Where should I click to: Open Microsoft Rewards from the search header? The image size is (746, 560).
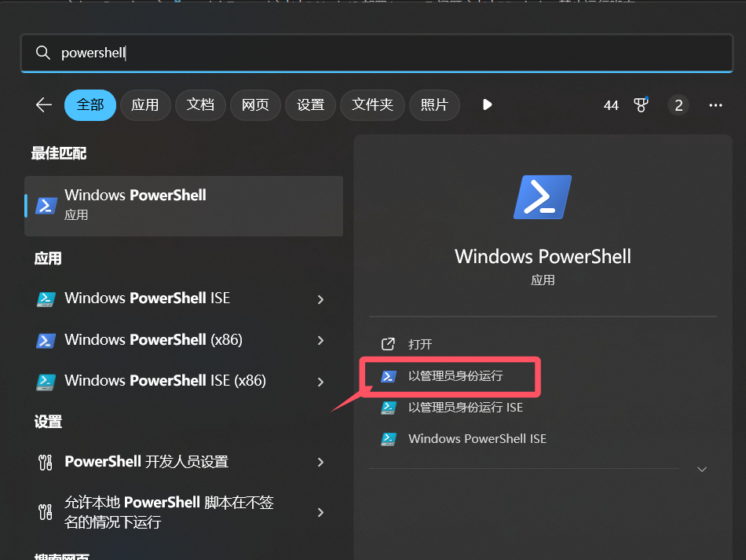coord(641,104)
